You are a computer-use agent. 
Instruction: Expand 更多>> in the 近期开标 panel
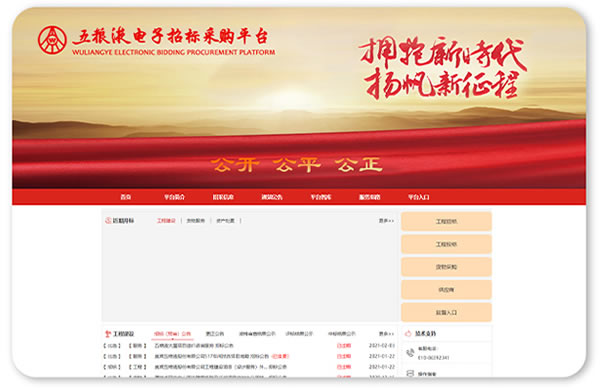tap(386, 221)
